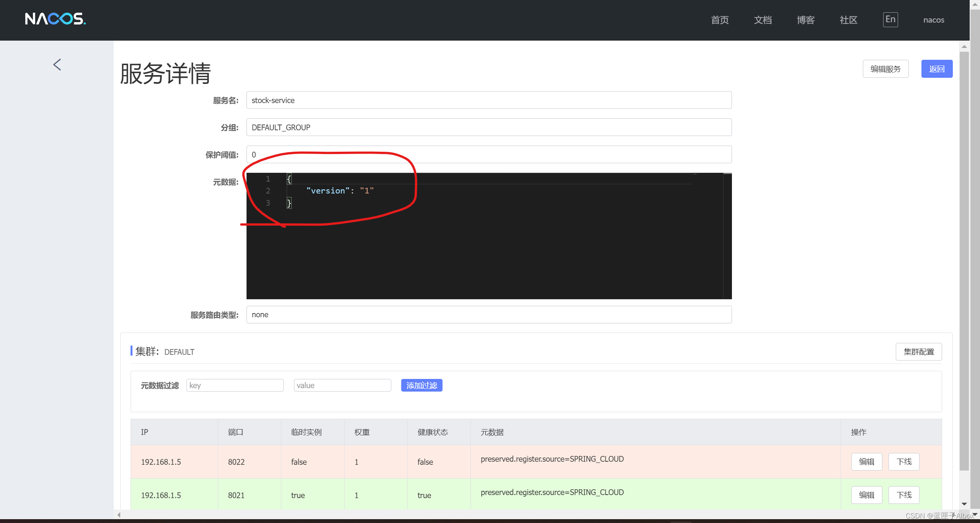Click metadata text in the 8021 row

pos(552,492)
